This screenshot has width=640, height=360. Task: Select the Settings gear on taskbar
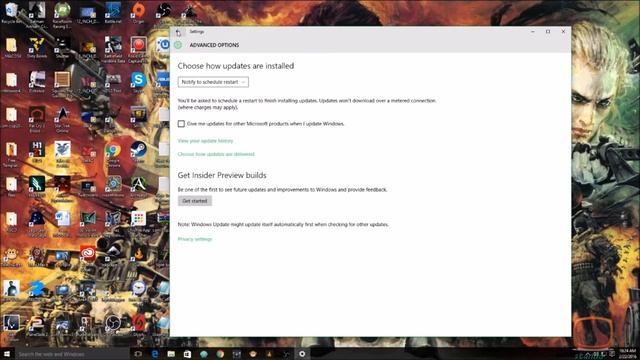pos(302,354)
